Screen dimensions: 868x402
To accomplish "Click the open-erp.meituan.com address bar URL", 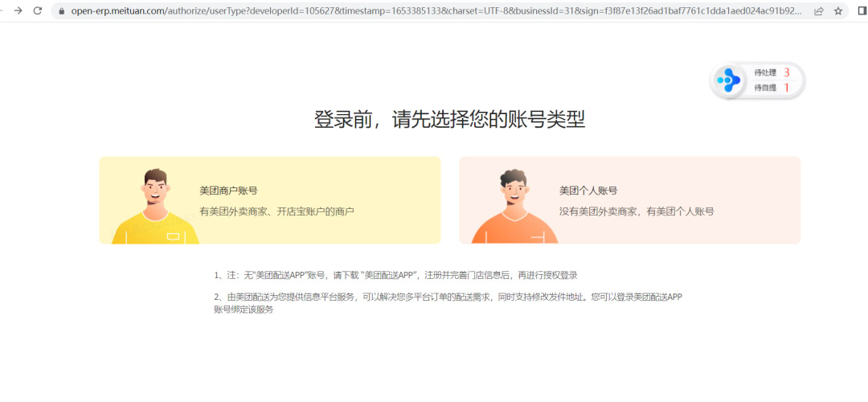I will (x=436, y=10).
